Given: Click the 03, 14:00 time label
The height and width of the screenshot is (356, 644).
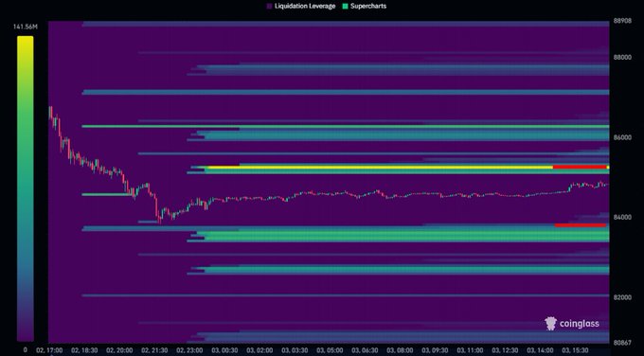Looking at the screenshot, I should click(x=541, y=350).
